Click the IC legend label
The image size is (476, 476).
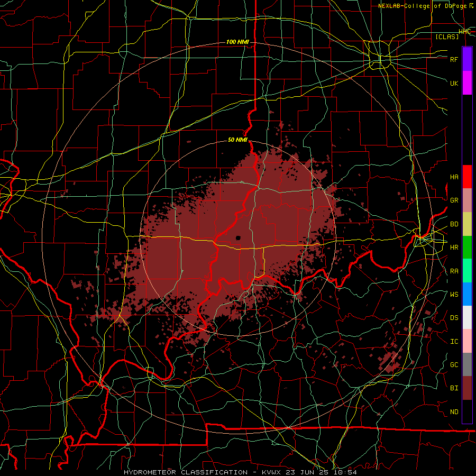pos(454,342)
